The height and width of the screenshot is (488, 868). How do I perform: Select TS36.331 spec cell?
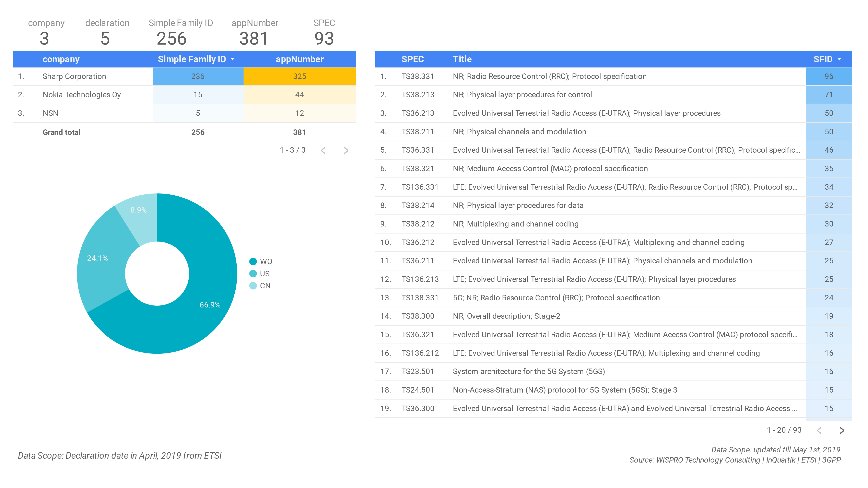tap(418, 150)
